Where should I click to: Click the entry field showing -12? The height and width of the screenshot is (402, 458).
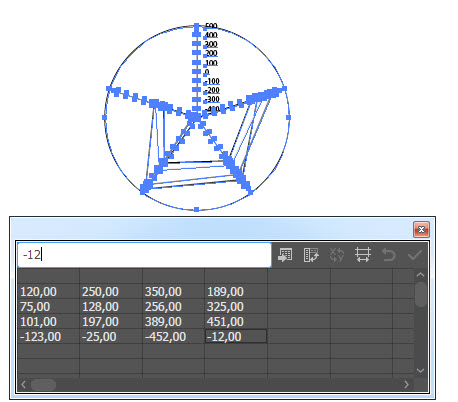144,255
